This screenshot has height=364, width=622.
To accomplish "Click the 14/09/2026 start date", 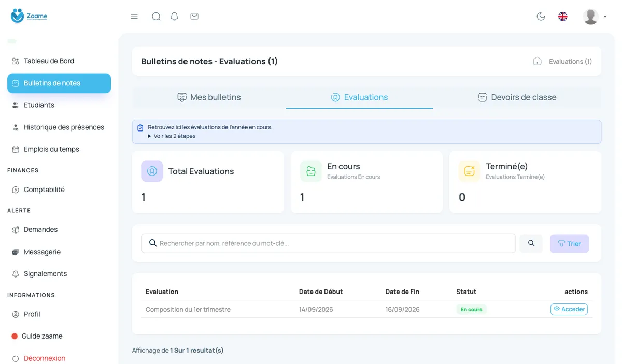I will 316,310.
